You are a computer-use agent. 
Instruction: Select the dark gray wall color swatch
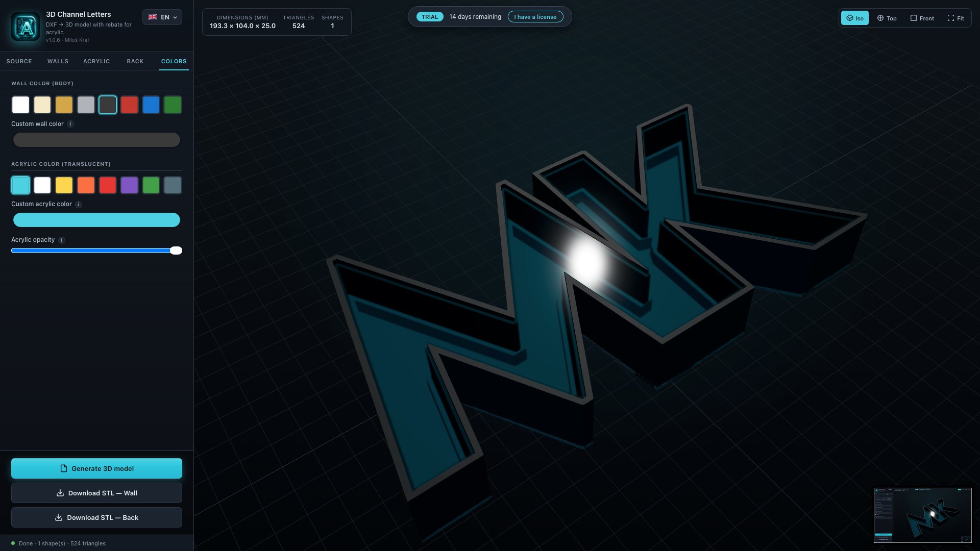click(x=108, y=105)
